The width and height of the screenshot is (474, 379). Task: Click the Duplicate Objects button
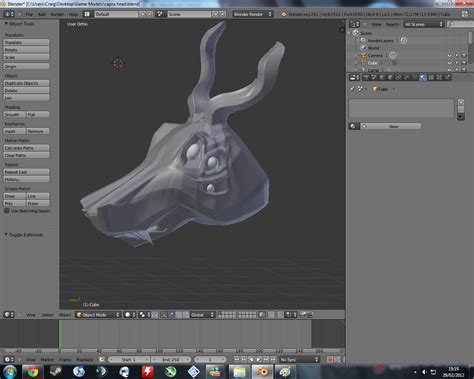click(27, 83)
